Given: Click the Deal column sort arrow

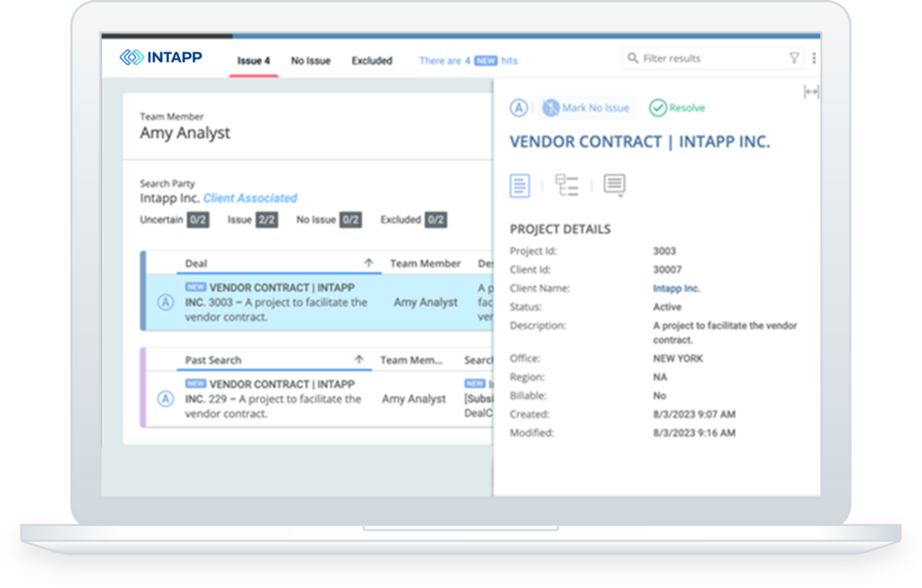Looking at the screenshot, I should pyautogui.click(x=368, y=263).
